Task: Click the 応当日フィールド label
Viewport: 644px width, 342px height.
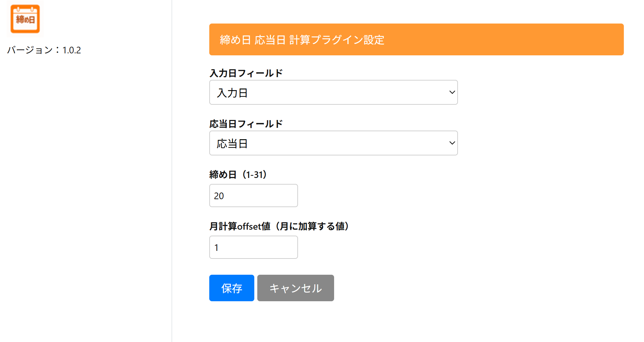Action: pos(246,124)
